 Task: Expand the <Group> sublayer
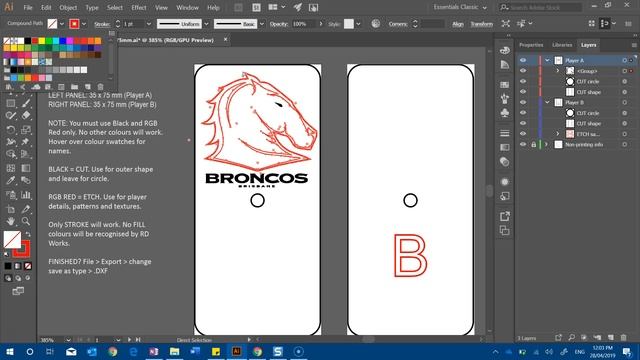pyautogui.click(x=558, y=71)
